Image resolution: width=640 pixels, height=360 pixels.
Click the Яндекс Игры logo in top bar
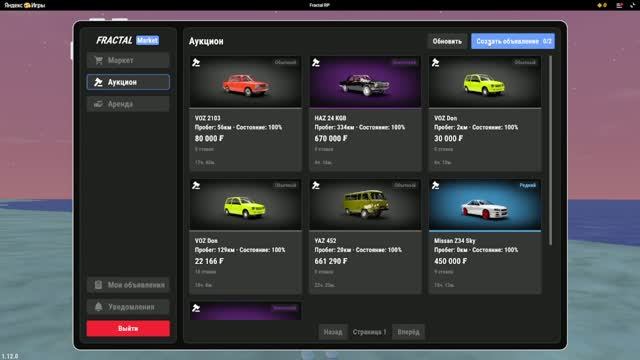pyautogui.click(x=24, y=5)
